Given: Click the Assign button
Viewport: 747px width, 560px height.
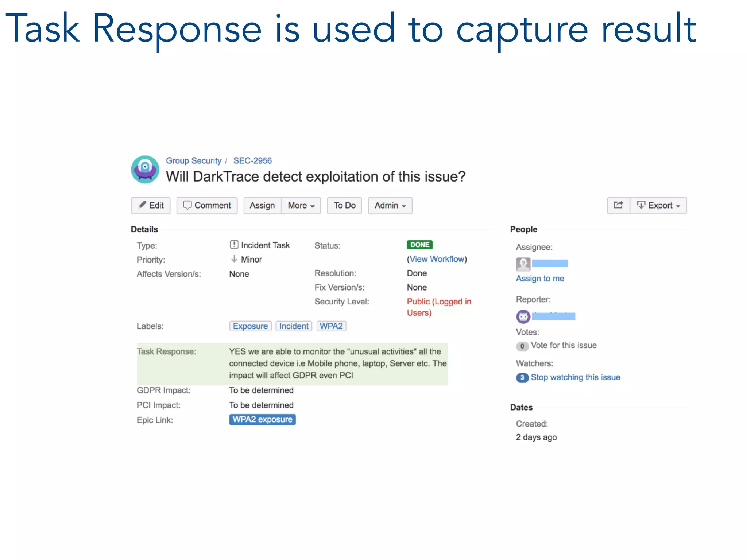Looking at the screenshot, I should pyautogui.click(x=262, y=206).
